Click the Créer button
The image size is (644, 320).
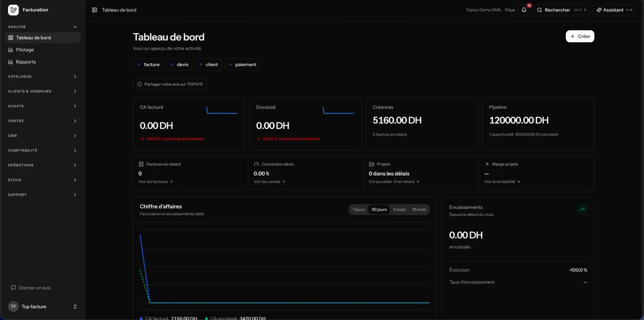click(580, 36)
